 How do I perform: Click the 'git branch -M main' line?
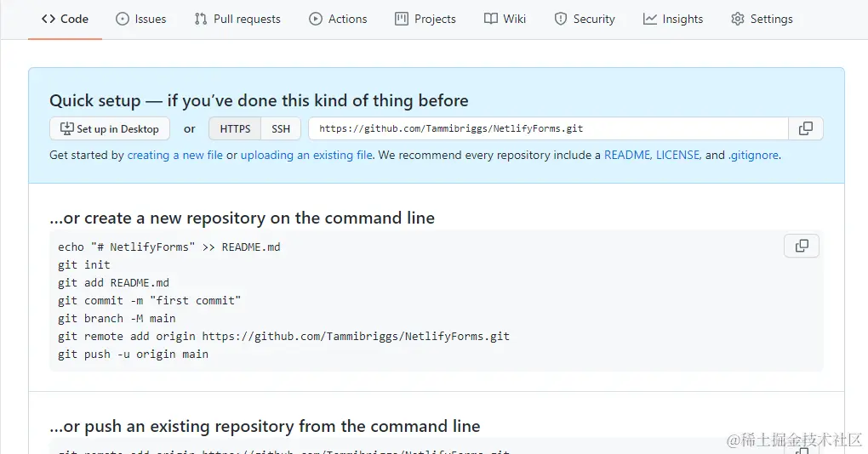[117, 319]
